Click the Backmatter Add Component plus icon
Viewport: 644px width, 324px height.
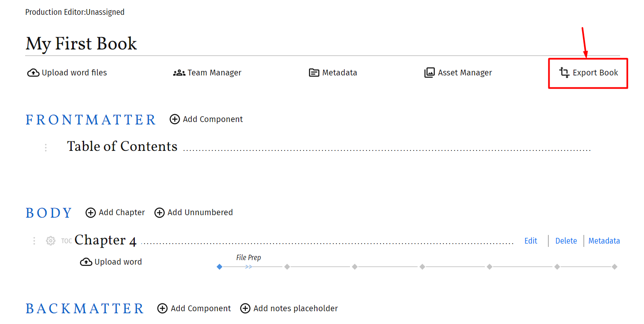click(162, 308)
